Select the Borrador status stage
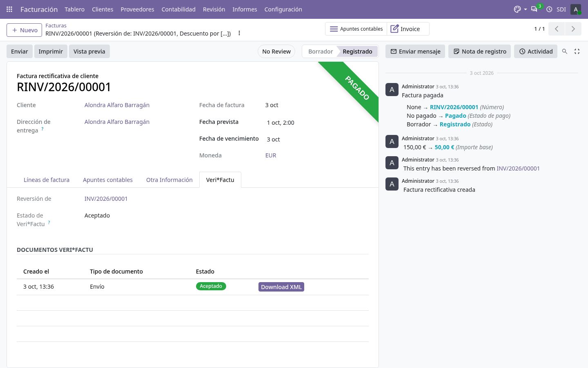Viewport: 588px width, 368px height. pyautogui.click(x=321, y=52)
